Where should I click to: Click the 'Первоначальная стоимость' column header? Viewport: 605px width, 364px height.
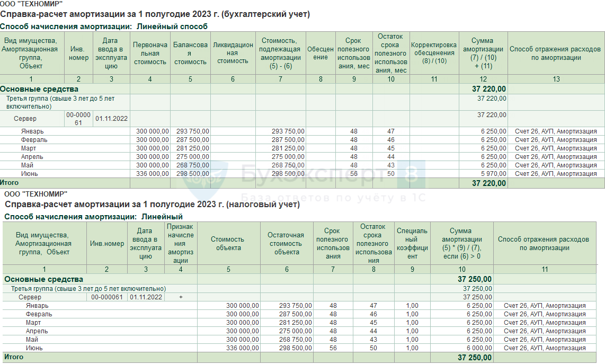point(150,54)
